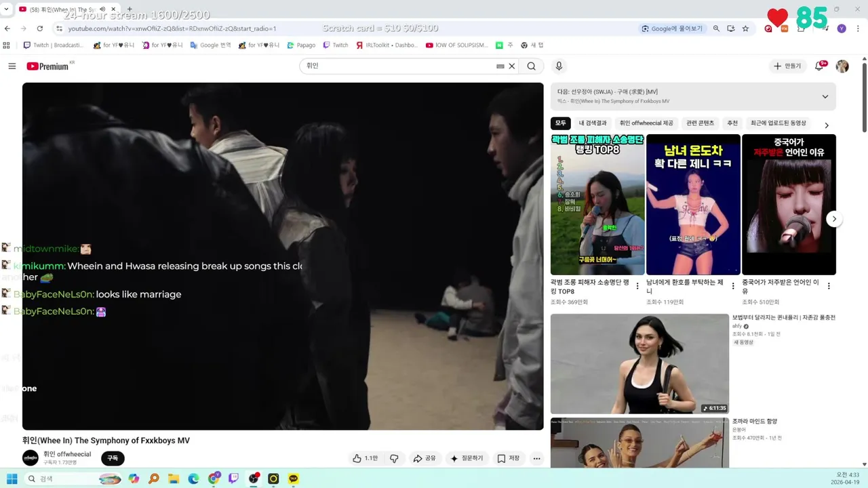This screenshot has width=868, height=488.
Task: Open File Explorer from the taskbar
Action: pyautogui.click(x=173, y=479)
